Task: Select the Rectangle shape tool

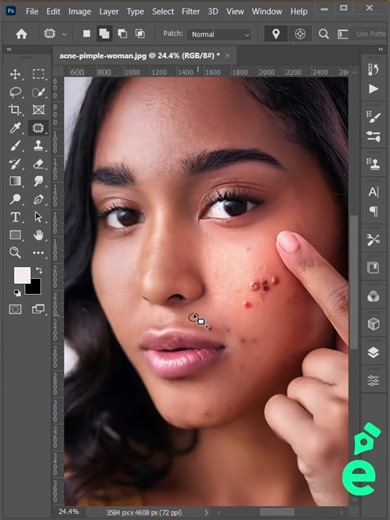Action: pyautogui.click(x=15, y=235)
